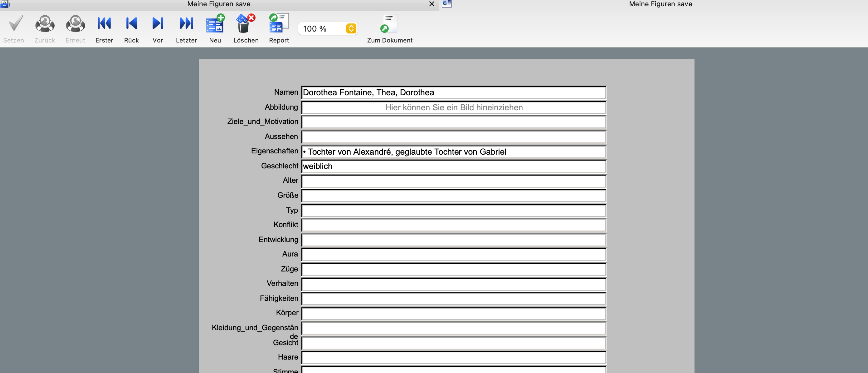Click the Verhalten field
The width and height of the screenshot is (868, 373).
(454, 284)
